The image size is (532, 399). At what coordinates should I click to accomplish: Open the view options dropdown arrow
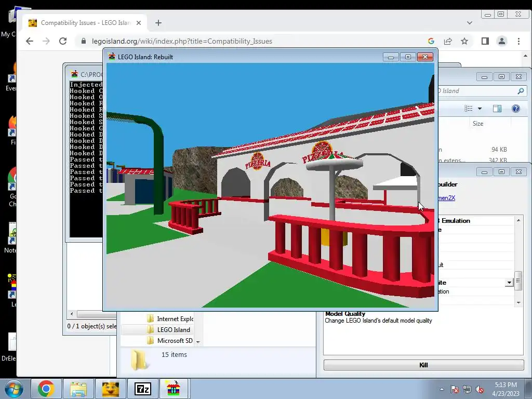click(x=480, y=109)
